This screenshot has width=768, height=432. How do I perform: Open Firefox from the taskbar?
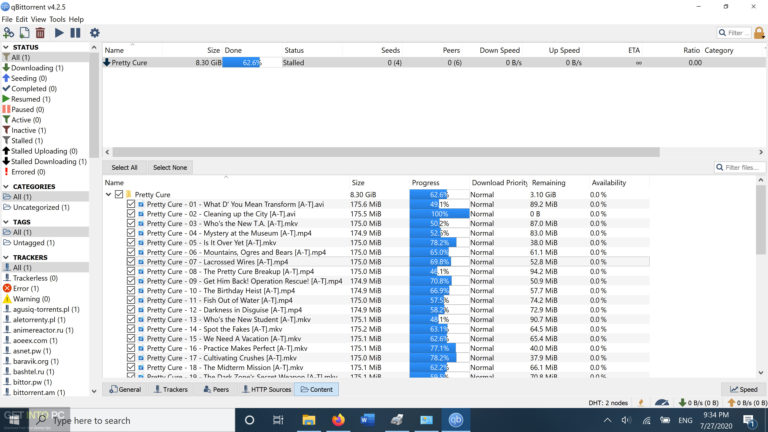pos(338,420)
